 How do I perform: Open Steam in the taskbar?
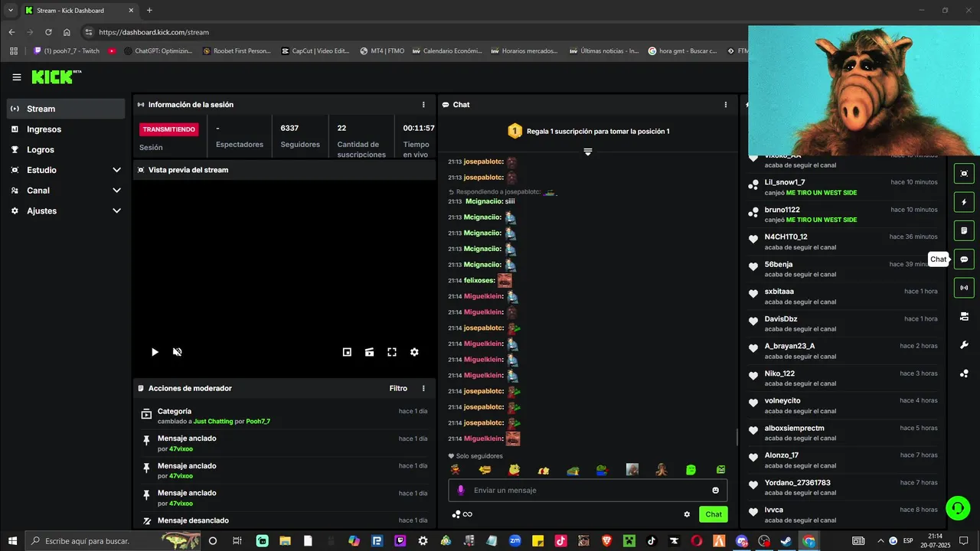click(786, 541)
